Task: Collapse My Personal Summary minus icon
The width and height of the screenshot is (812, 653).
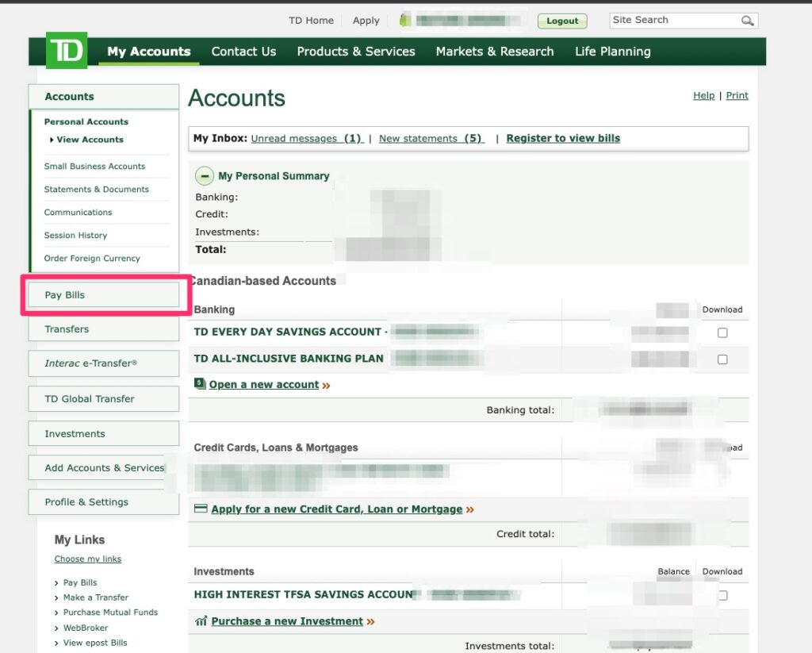Action: (205, 175)
